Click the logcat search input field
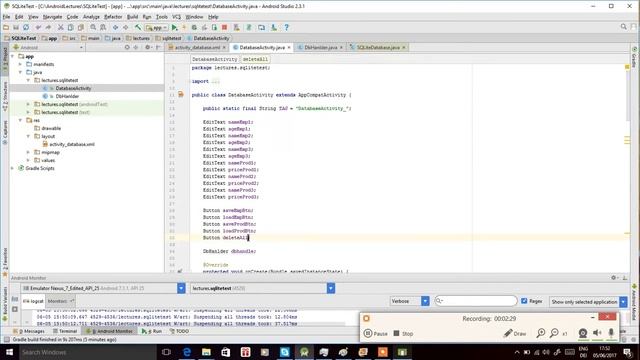This screenshot has width=640, height=360. click(476, 301)
